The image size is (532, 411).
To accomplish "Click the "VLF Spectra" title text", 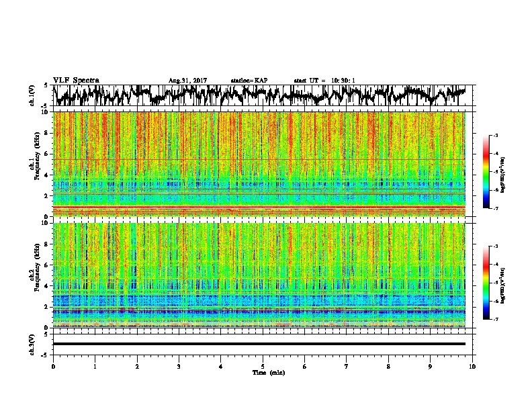I will coord(76,81).
